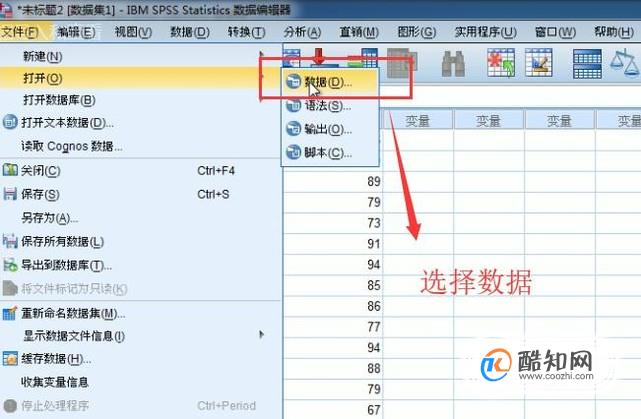Click the data cell containing 85
Image resolution: width=641 pixels, height=419 pixels.
333,285
